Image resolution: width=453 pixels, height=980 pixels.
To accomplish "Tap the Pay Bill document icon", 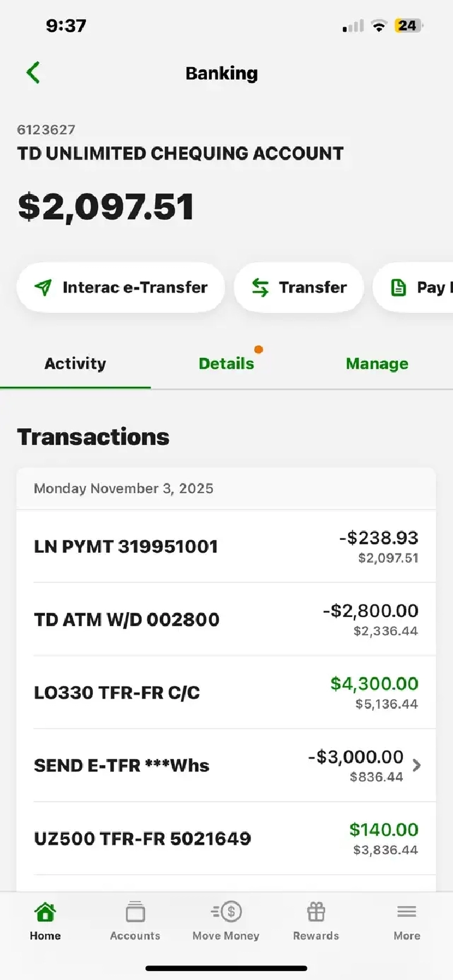I will click(399, 288).
